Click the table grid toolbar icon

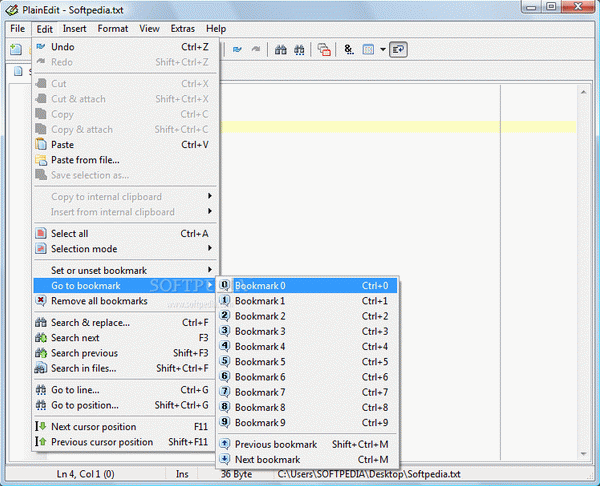click(x=368, y=49)
